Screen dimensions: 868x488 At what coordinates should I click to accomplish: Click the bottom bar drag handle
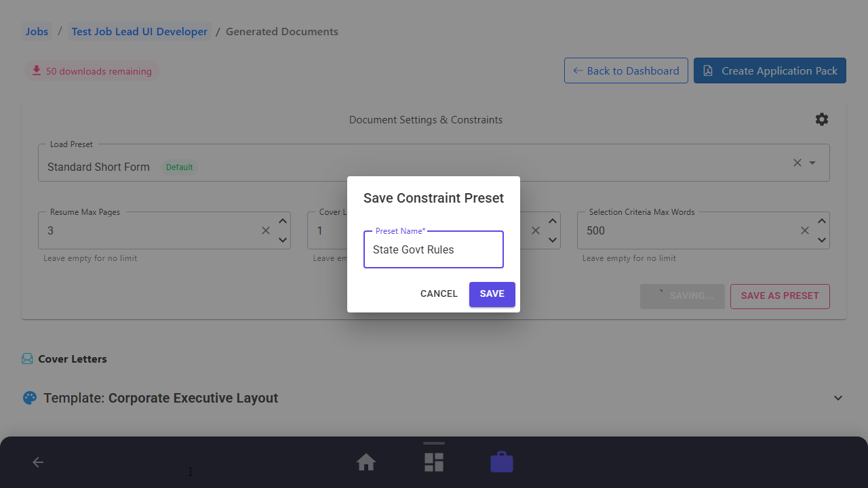[x=434, y=443]
